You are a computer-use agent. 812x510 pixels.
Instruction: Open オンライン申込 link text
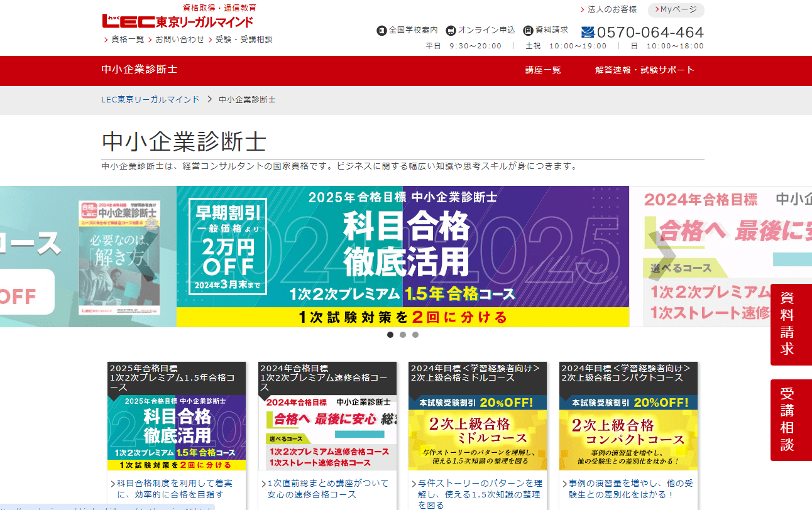pyautogui.click(x=486, y=30)
